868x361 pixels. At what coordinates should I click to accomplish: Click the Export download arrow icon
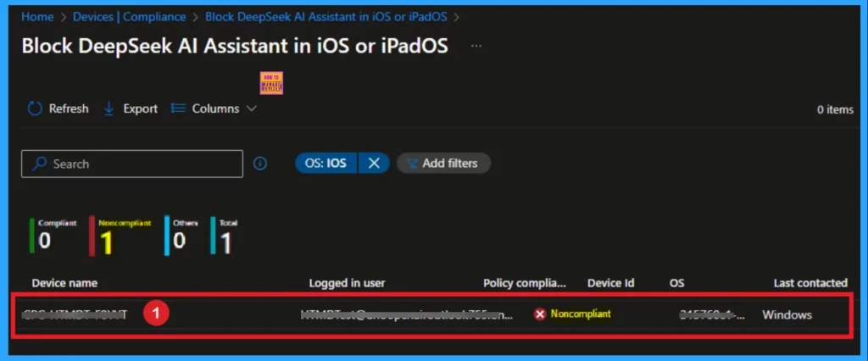pos(109,109)
